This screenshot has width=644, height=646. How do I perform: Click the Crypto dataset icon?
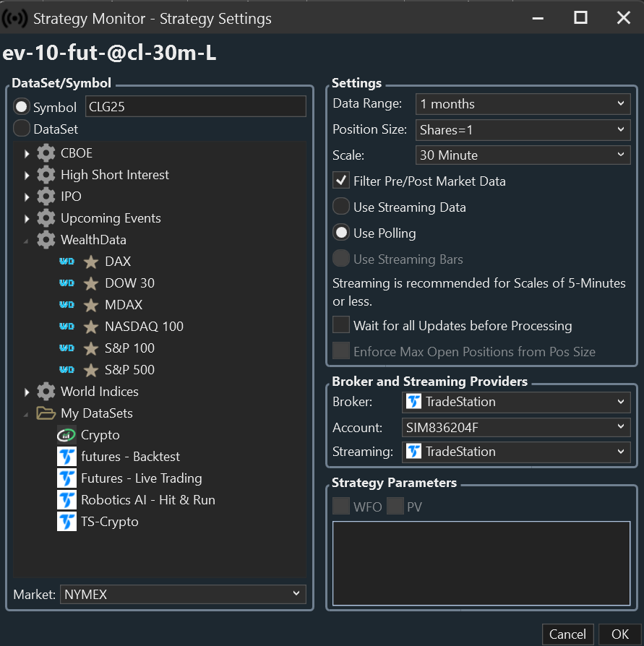tap(67, 435)
